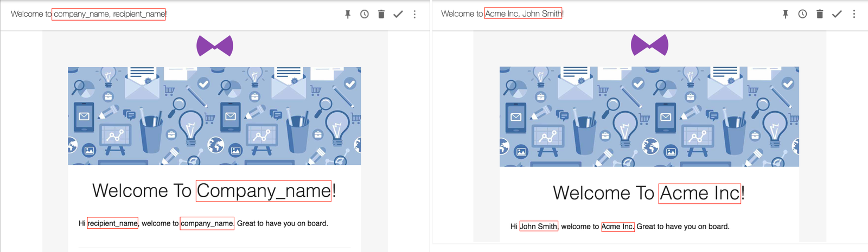
Task: Click the 'Hi John Smith, welcome to Acme Inc.' text
Action: (572, 227)
